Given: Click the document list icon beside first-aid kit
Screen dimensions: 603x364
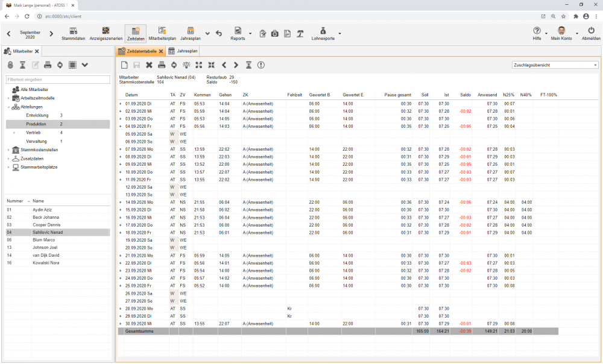Looking at the screenshot, I should [287, 34].
